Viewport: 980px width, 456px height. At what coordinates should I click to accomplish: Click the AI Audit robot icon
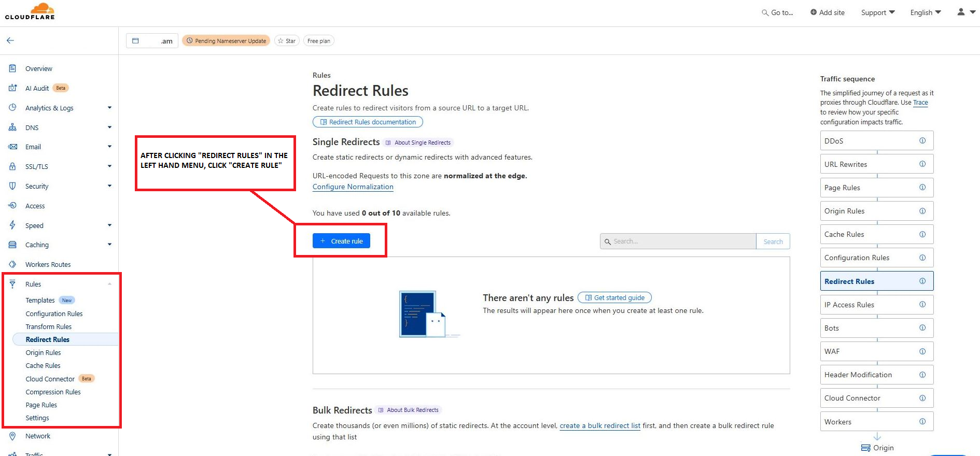pos(12,88)
